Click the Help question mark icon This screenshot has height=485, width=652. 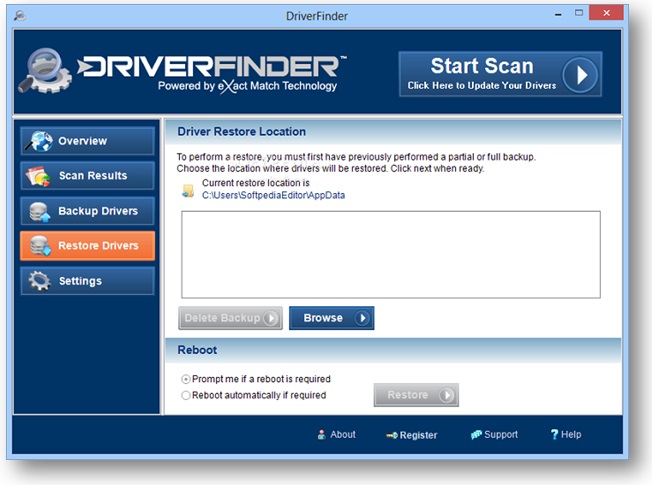[554, 434]
